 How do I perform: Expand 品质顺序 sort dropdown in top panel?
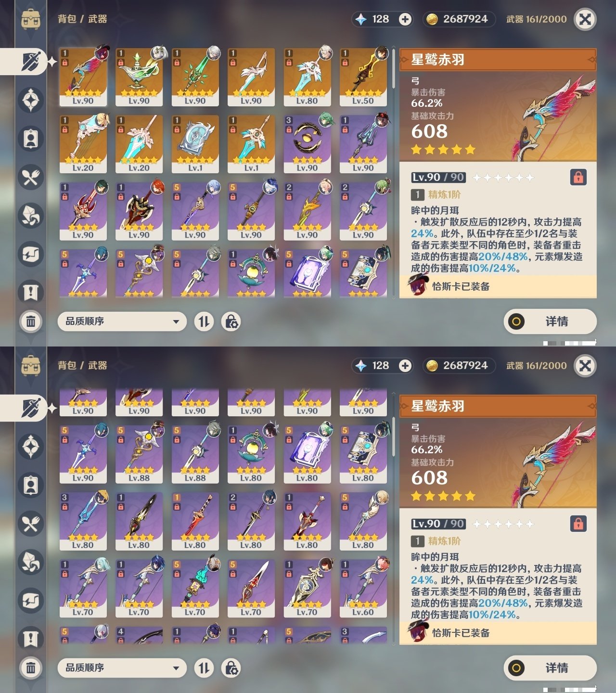point(122,321)
